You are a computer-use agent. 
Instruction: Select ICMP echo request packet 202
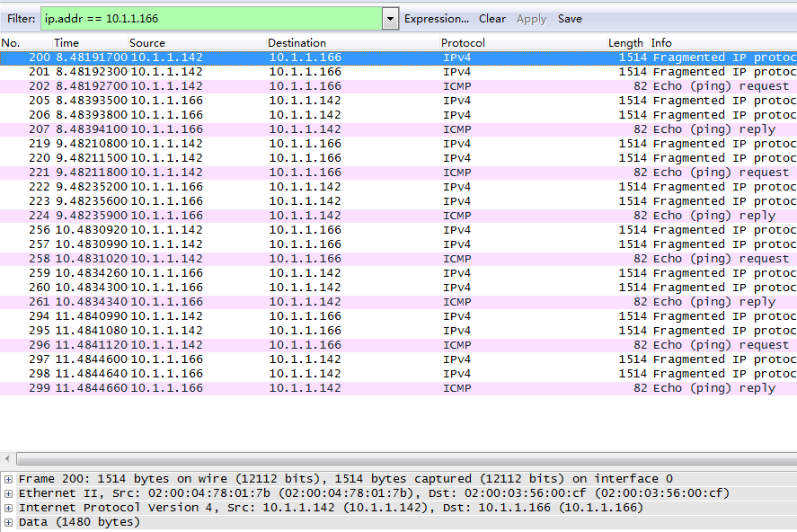coord(399,86)
